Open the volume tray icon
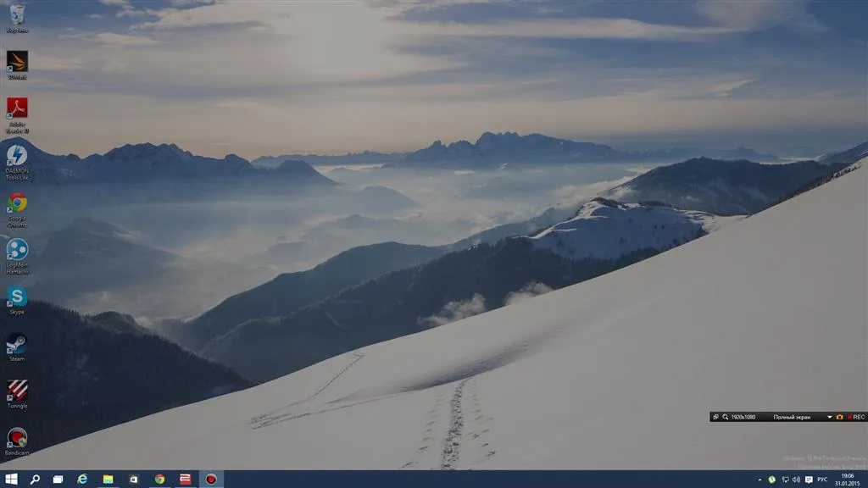The image size is (868, 488). 796,480
